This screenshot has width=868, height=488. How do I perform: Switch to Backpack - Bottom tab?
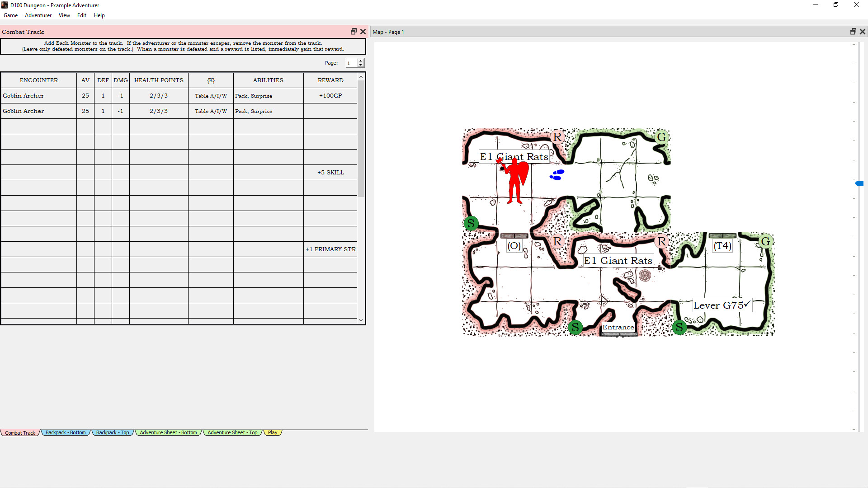pos(66,432)
